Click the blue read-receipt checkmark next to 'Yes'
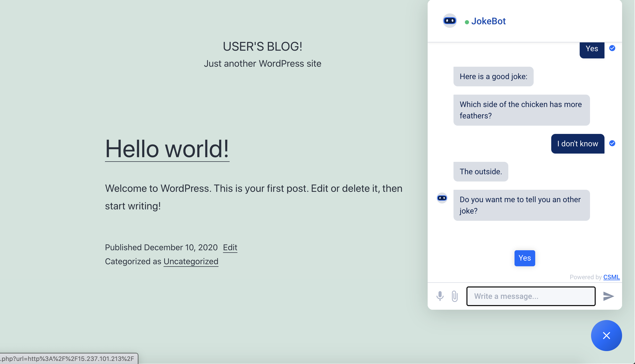 click(612, 48)
